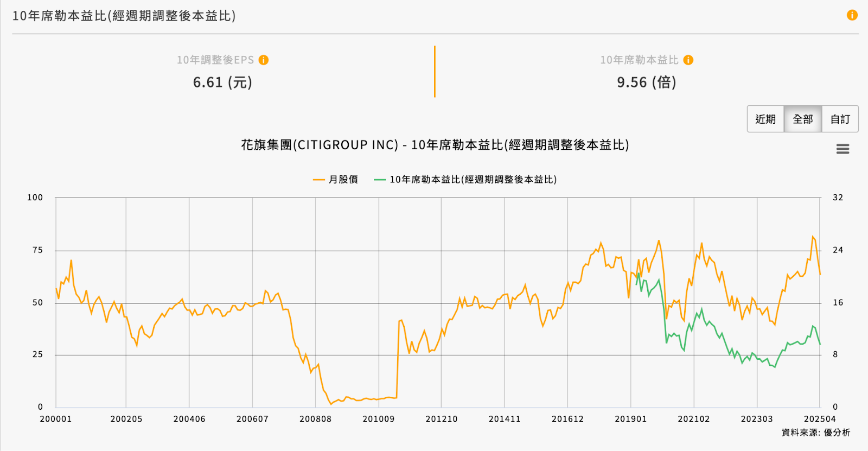The width and height of the screenshot is (868, 451).
Task: Click info icon beside 10年調整後EPS
Action: (264, 60)
